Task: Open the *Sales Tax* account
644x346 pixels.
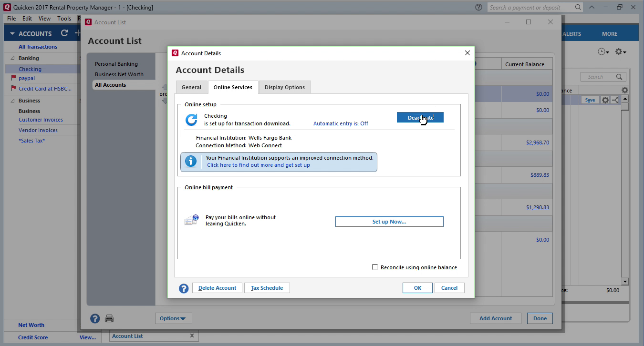Action: [32, 141]
